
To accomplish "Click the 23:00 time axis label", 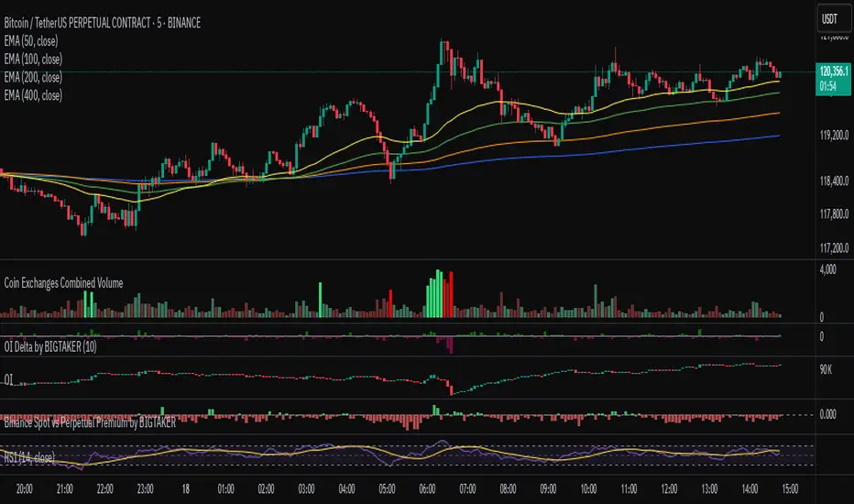I will [x=146, y=488].
